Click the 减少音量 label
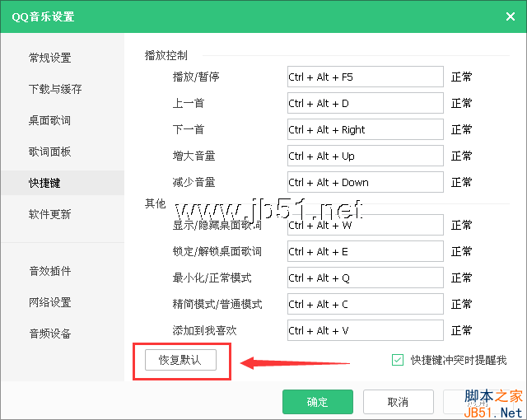 pos(194,183)
